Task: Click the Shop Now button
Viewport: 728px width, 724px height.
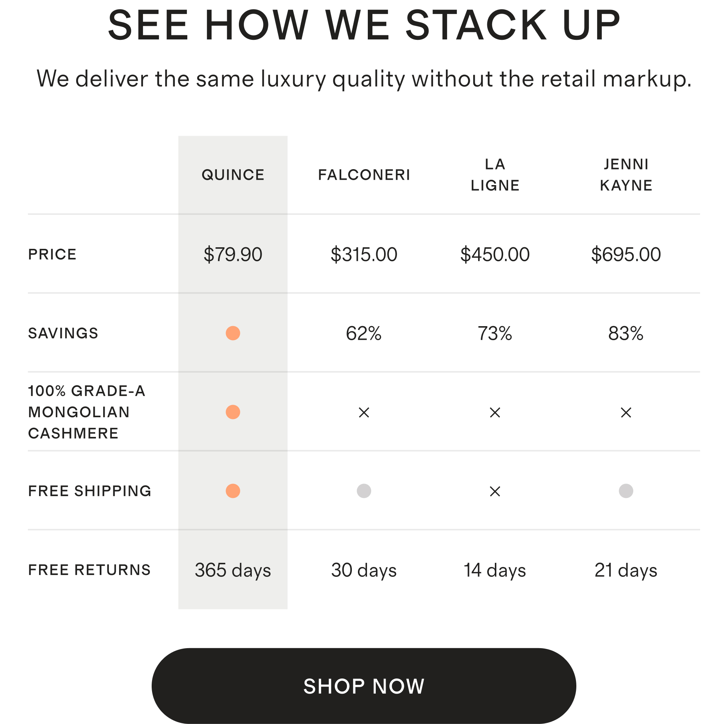Action: (x=364, y=686)
